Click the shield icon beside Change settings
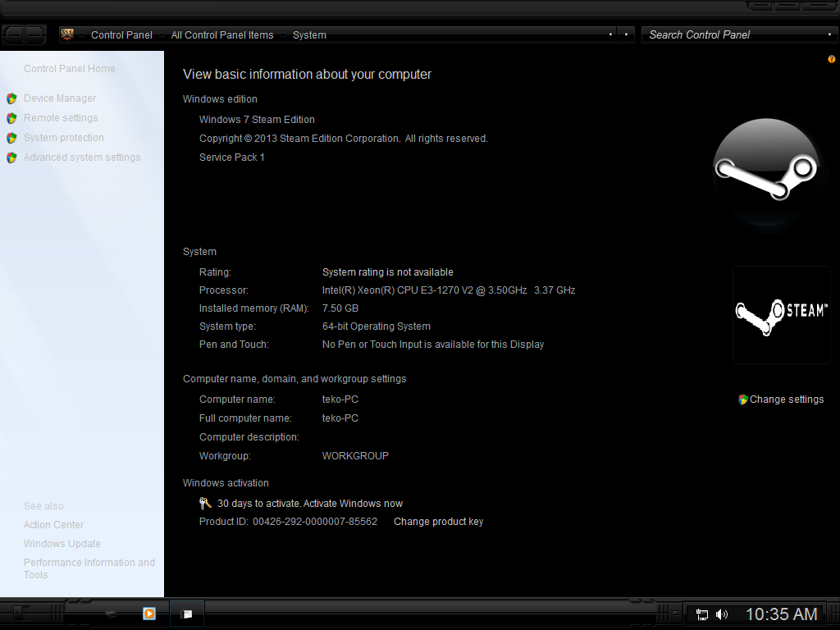The image size is (840, 630). [743, 399]
